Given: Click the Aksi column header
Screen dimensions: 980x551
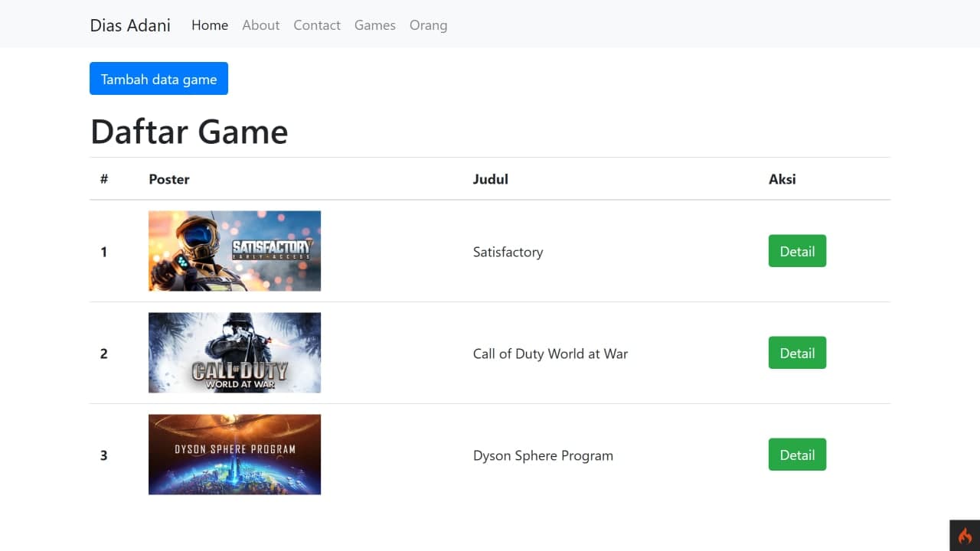Looking at the screenshot, I should click(782, 179).
